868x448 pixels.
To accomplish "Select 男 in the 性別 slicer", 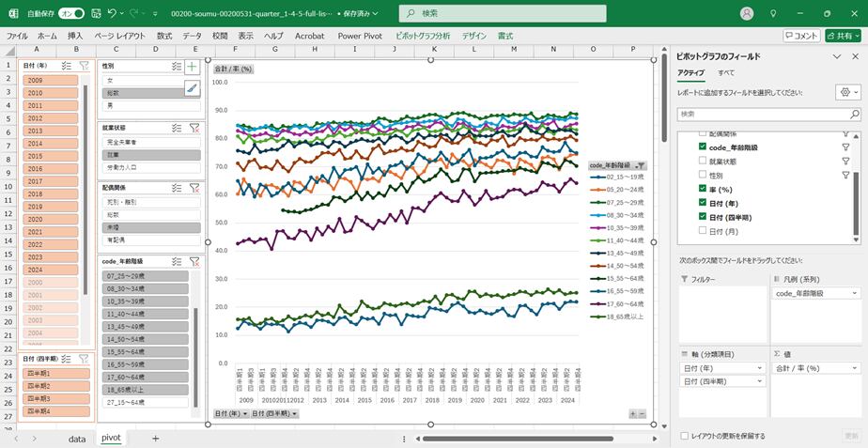I will click(151, 105).
